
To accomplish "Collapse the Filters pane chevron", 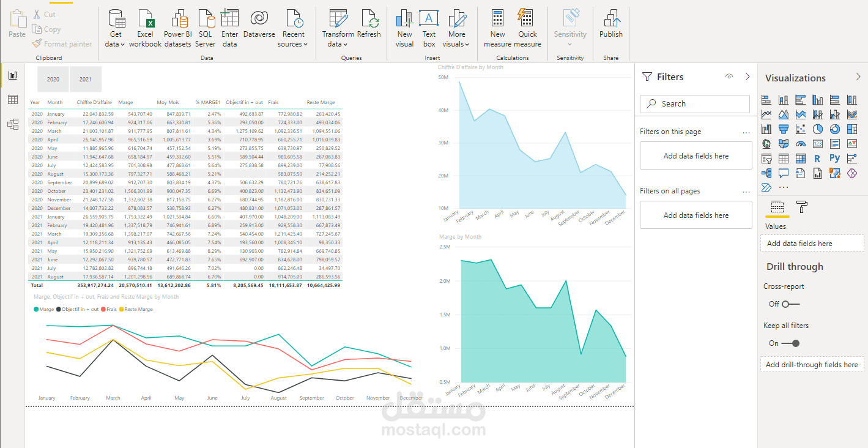I will [747, 77].
